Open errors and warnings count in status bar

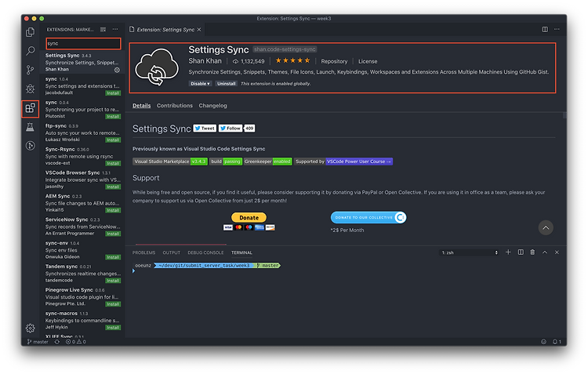tap(76, 342)
